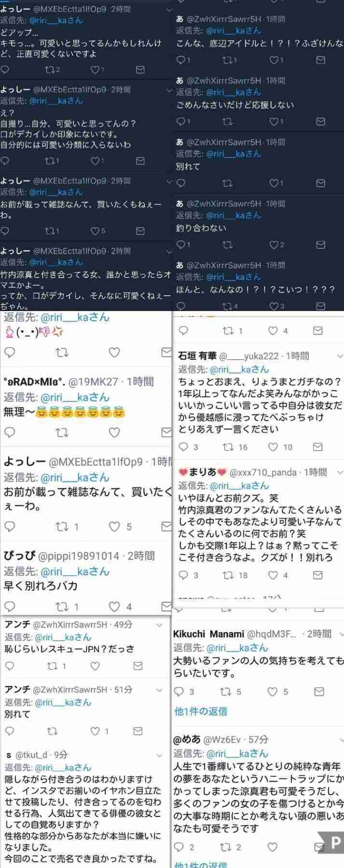The width and height of the screenshot is (344, 868).
Task: Like the アンチ tweet saying 別れて
Action: [x=96, y=731]
